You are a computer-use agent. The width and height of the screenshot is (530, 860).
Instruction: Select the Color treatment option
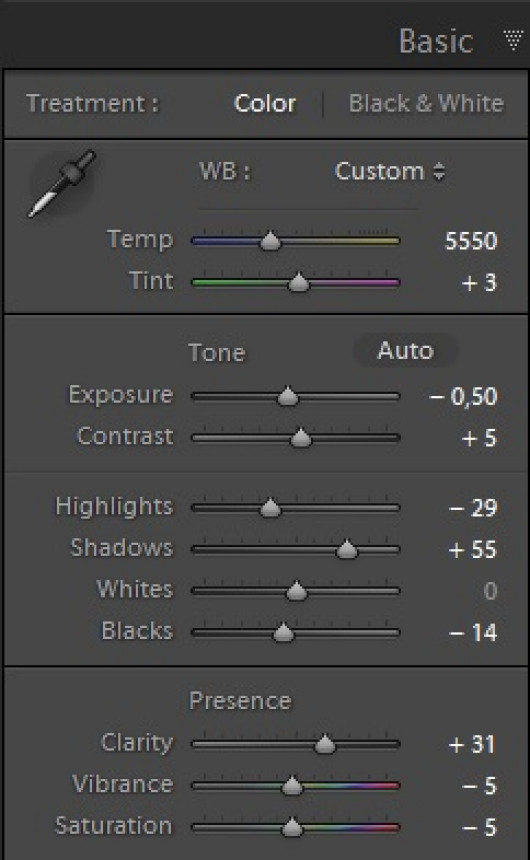[265, 103]
